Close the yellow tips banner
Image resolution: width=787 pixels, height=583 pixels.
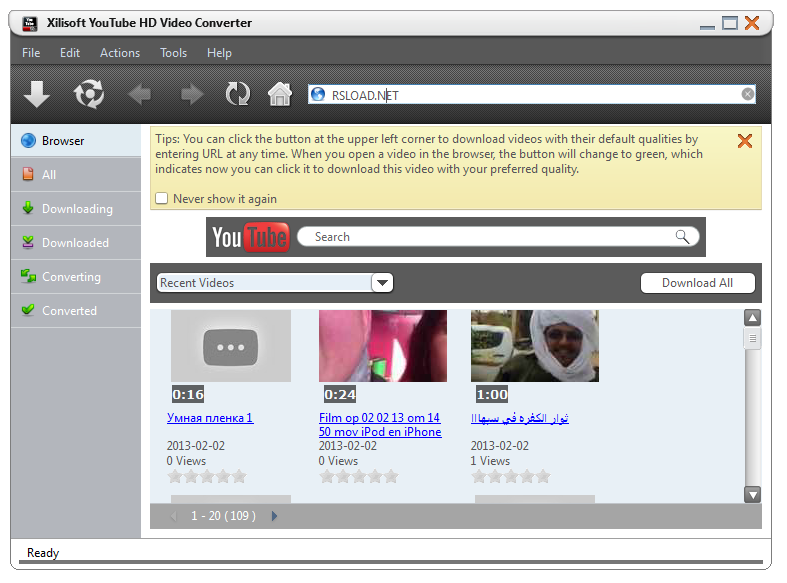[x=745, y=141]
